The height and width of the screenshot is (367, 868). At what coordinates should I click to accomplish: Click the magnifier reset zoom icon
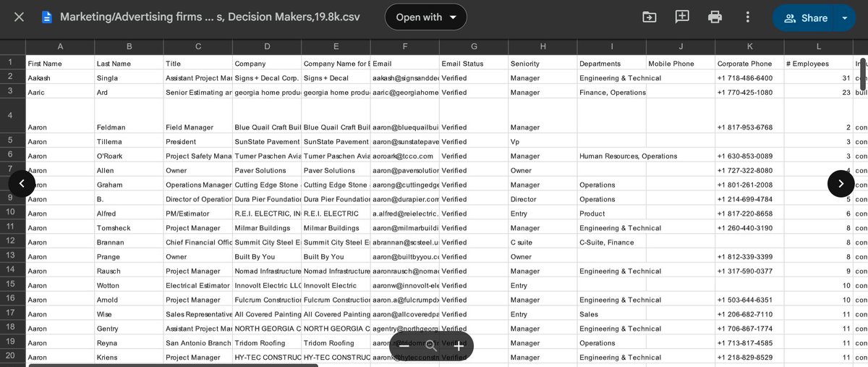pos(431,346)
